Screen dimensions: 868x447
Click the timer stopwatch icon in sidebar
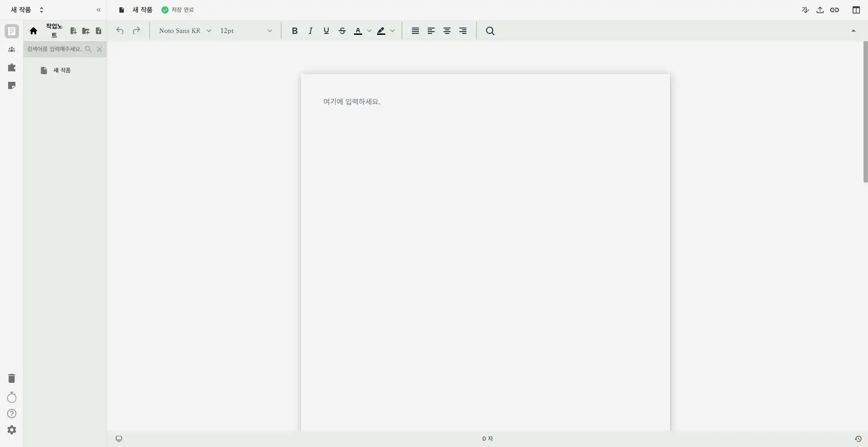pos(12,397)
